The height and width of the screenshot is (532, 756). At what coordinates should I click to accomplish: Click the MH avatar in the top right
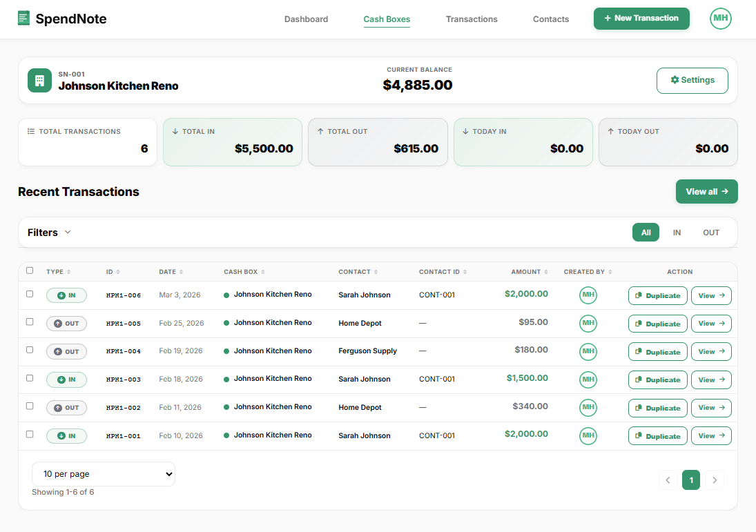click(720, 19)
